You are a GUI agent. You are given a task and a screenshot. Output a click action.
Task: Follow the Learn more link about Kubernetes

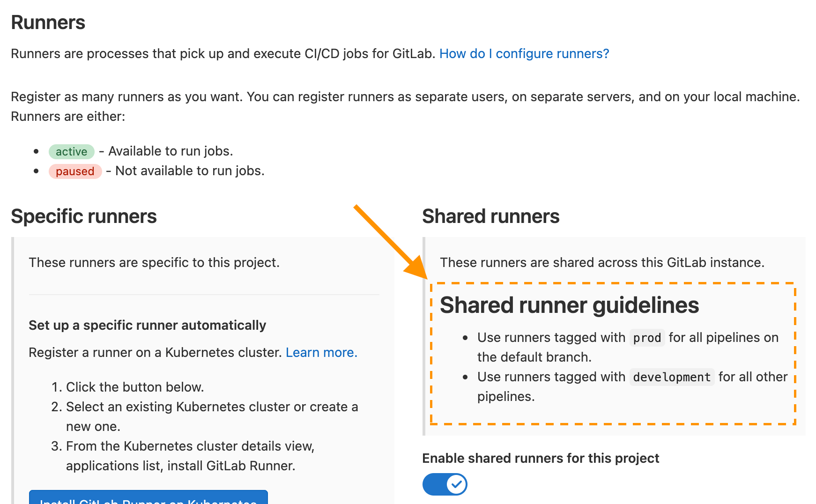321,352
